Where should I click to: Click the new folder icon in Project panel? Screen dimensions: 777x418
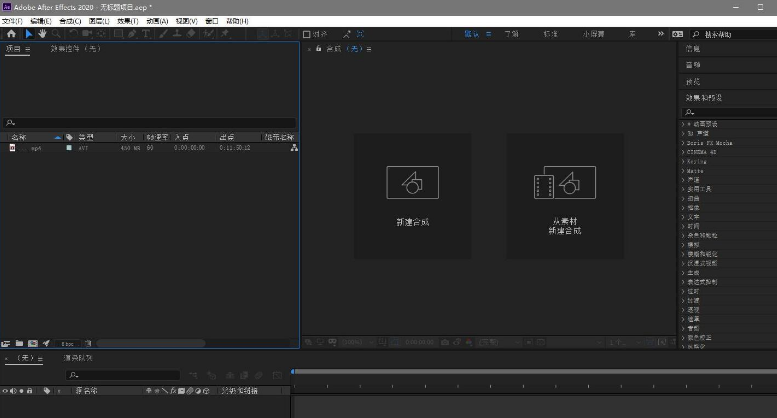coord(19,343)
